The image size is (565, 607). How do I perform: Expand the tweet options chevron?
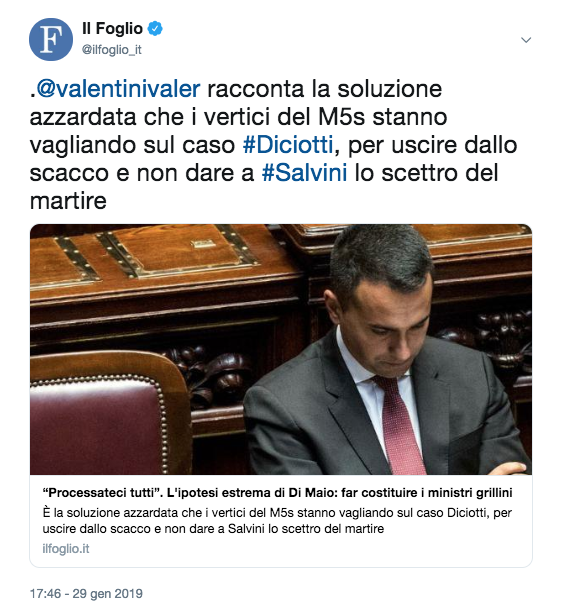[526, 40]
